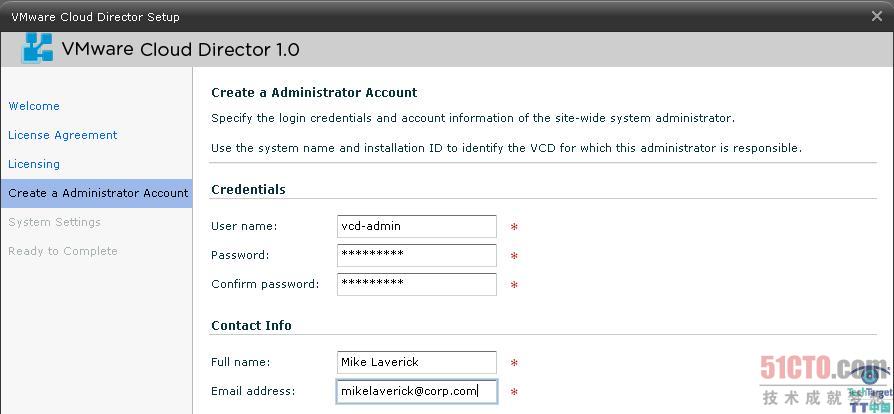Click the 'User name:' label
894x414 pixels.
244,226
